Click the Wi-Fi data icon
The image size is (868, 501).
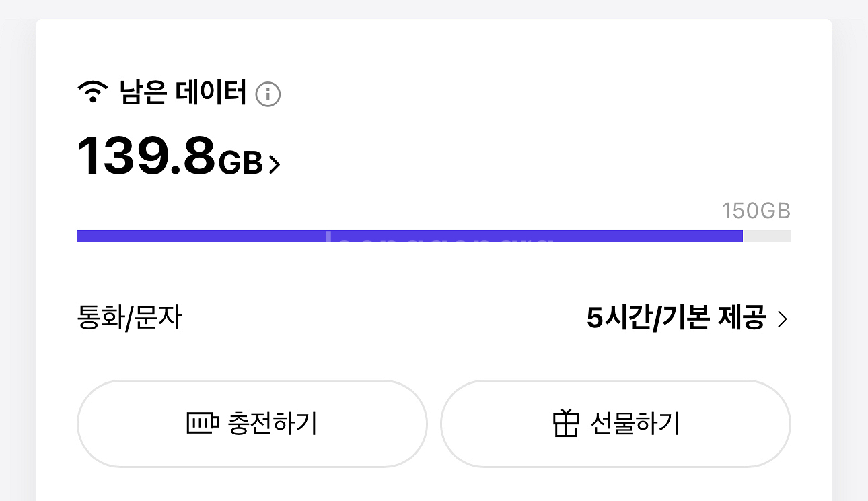93,92
